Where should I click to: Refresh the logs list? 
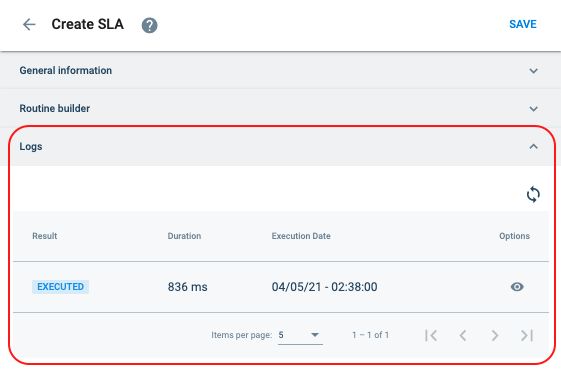point(533,194)
